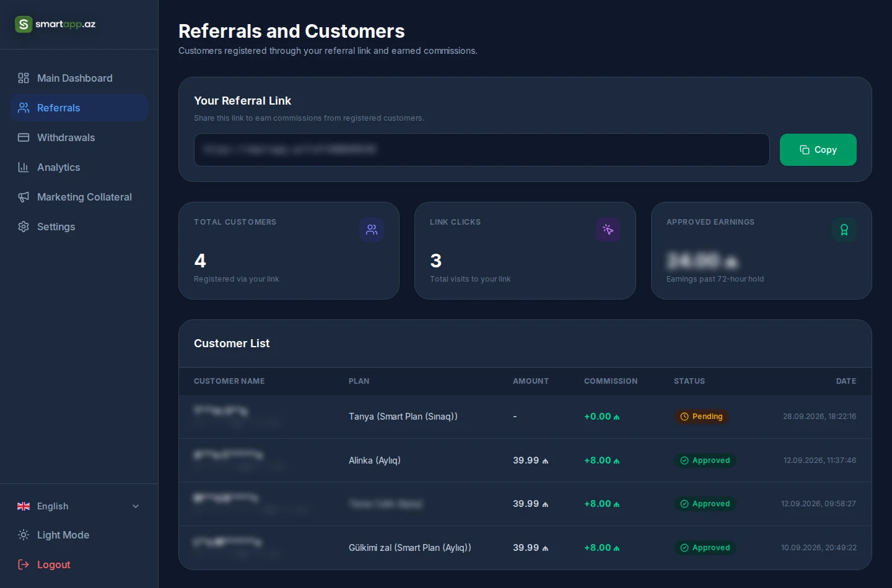Click the Referrals people icon in sidebar
The height and width of the screenshot is (588, 892).
(x=24, y=108)
